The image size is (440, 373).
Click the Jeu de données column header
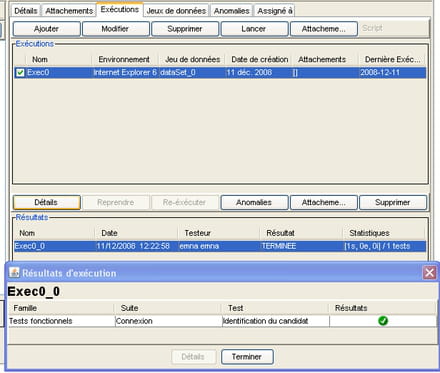point(192,59)
